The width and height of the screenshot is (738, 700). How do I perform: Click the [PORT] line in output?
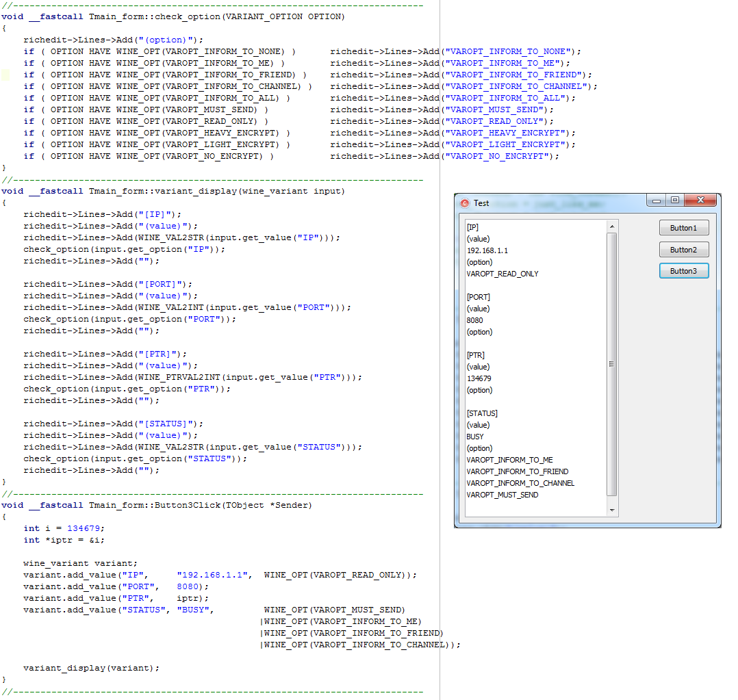tap(478, 297)
